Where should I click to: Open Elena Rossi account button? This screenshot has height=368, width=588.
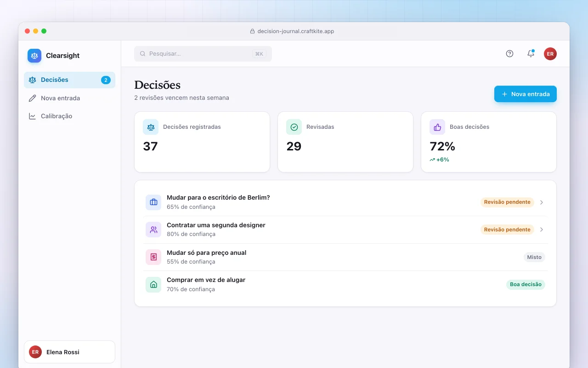pos(69,352)
